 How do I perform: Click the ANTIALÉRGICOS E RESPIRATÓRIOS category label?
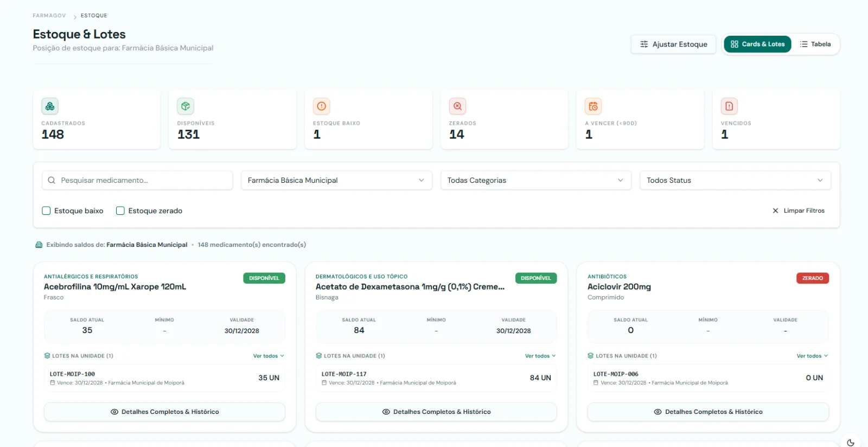coord(91,277)
